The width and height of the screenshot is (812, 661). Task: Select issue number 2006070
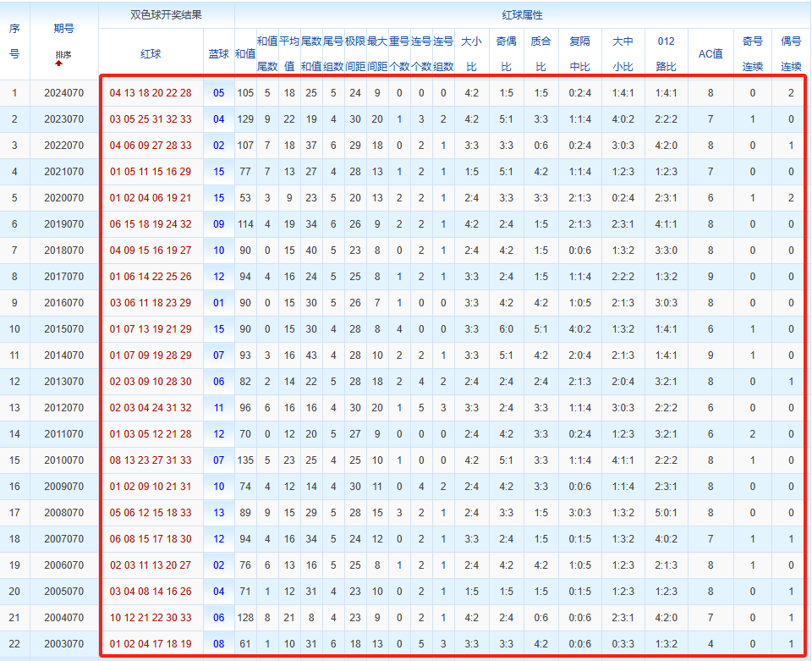point(63,565)
